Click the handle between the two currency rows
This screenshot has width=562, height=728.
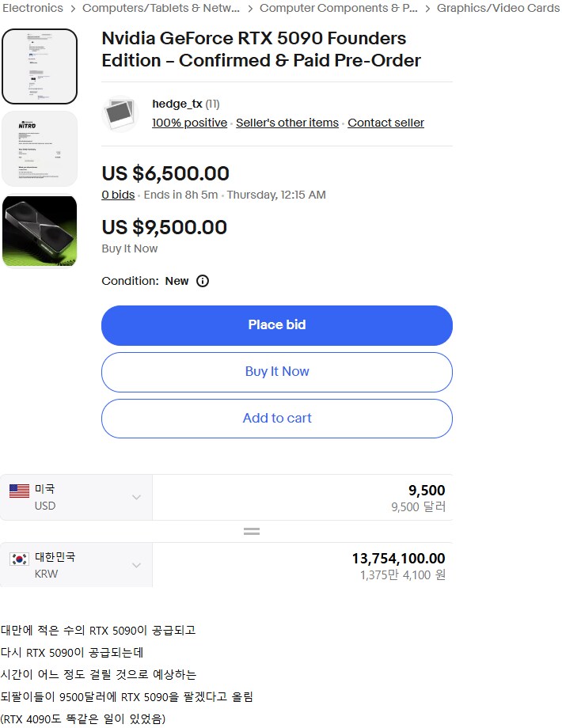point(252,531)
